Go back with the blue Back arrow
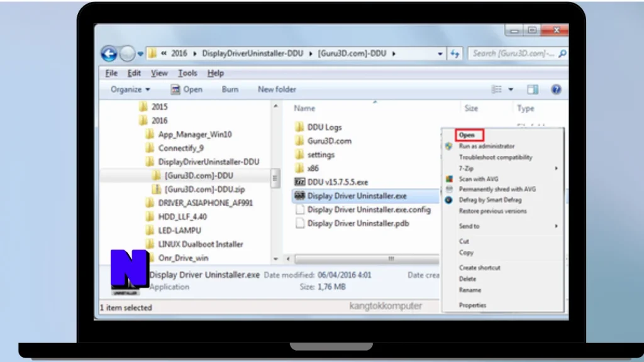644x362 pixels. point(109,53)
